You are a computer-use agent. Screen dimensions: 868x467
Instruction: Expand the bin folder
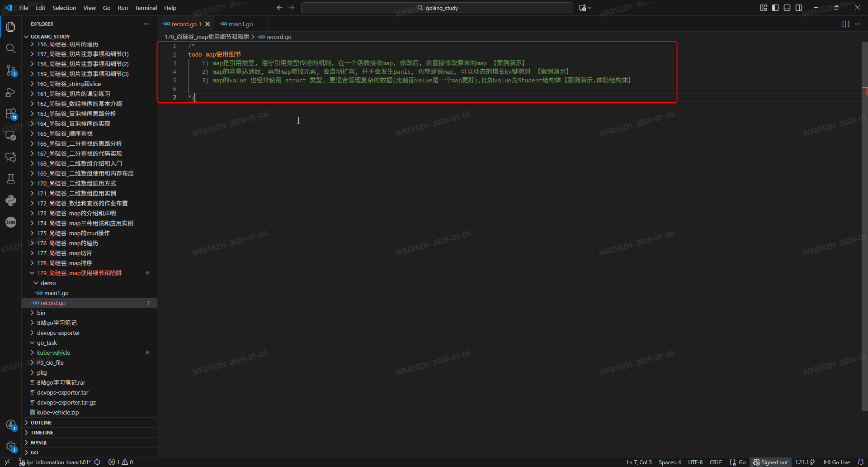[89, 313]
